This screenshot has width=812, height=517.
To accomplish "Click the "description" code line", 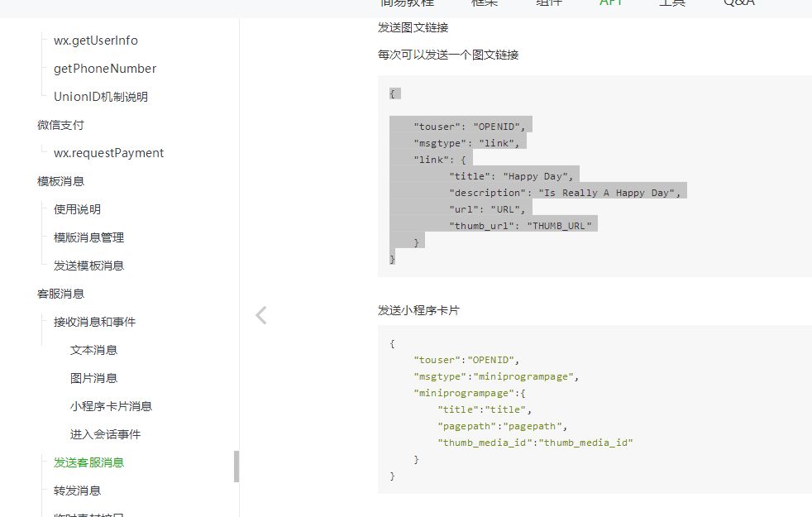I will [565, 194].
